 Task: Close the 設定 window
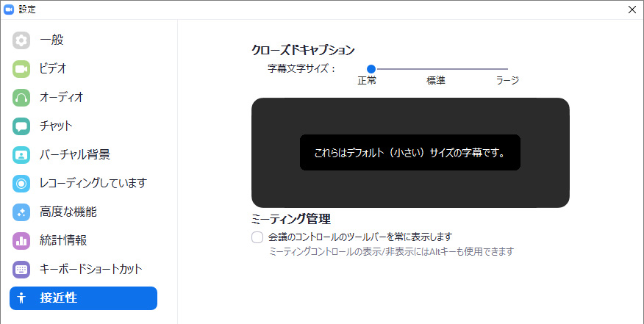632,10
